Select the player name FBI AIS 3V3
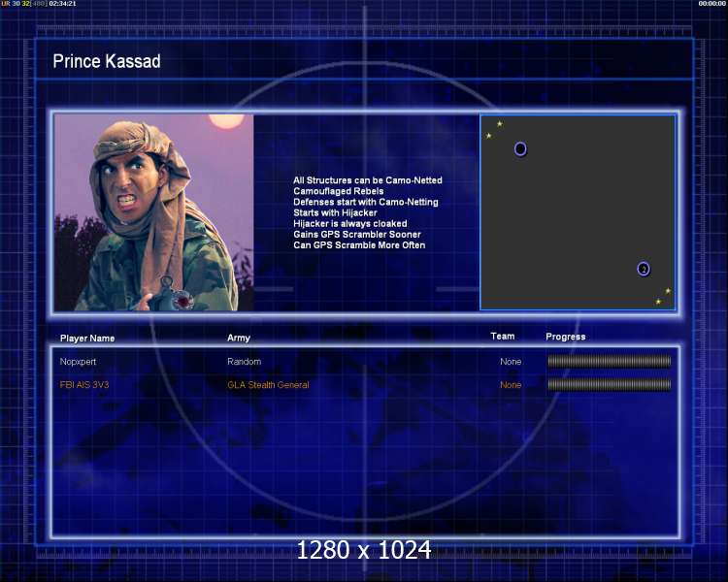Image resolution: width=728 pixels, height=582 pixels. pos(84,385)
